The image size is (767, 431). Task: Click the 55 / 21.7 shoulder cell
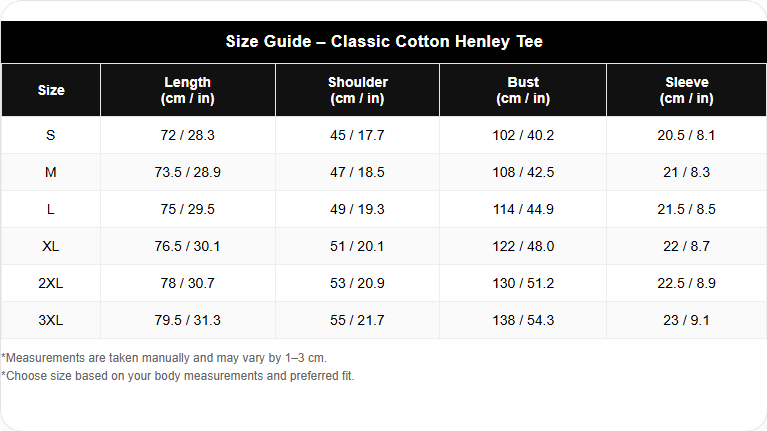tap(358, 320)
